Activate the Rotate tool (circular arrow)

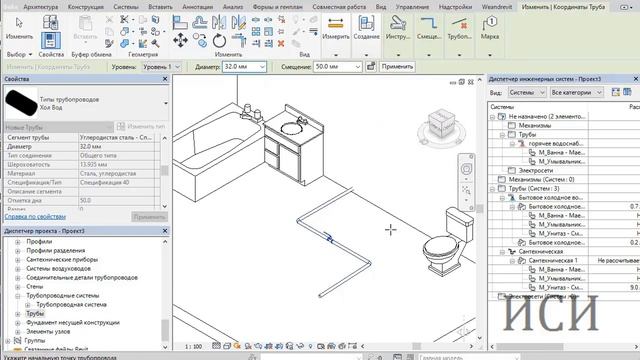tap(219, 41)
